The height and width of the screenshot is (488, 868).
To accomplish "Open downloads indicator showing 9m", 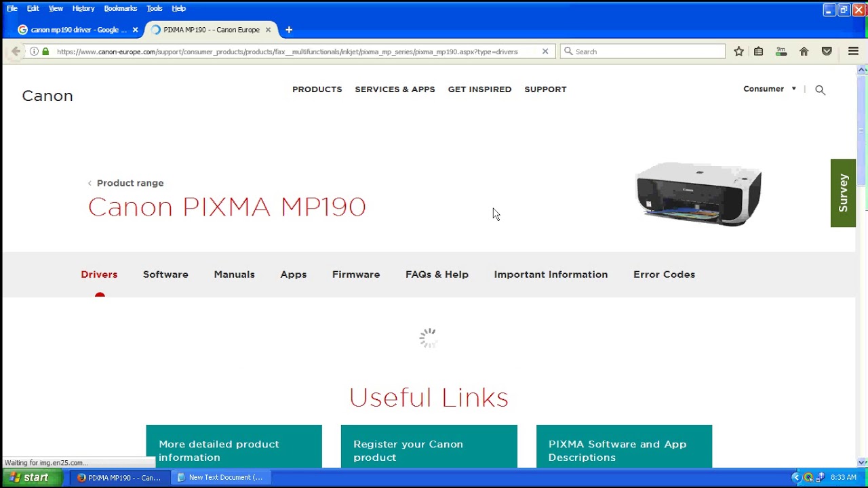I will tap(781, 52).
